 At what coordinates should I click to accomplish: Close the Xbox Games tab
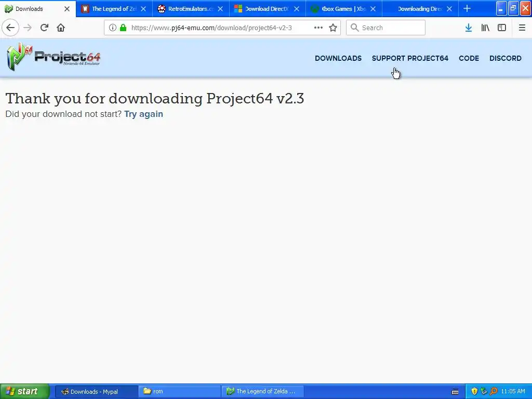coord(373,9)
